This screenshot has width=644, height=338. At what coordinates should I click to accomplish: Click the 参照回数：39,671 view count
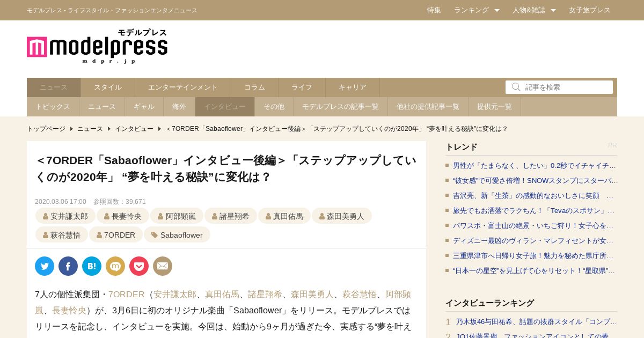tap(120, 202)
